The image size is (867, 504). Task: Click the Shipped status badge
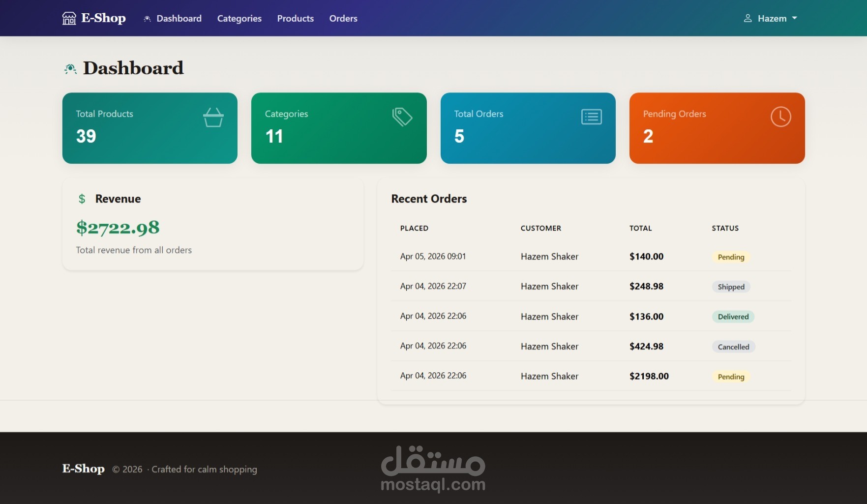coord(731,287)
